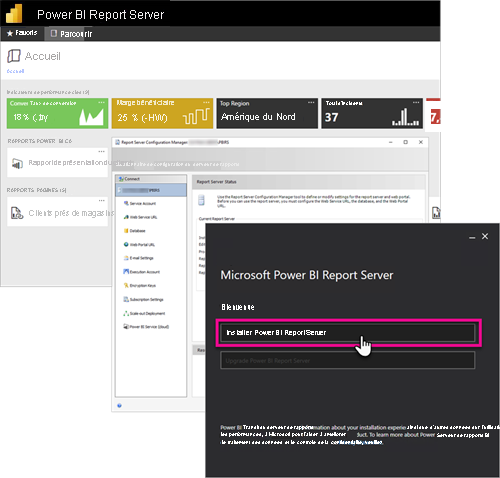Show more options on the Marge bénéficiaire tile
The height and width of the screenshot is (478, 500).
[206, 103]
